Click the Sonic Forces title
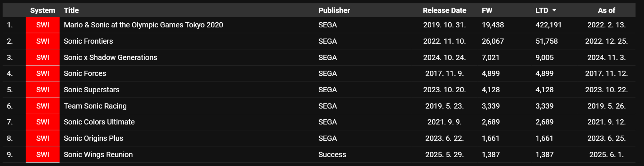Screen dimensions: 644x166 tap(85, 73)
